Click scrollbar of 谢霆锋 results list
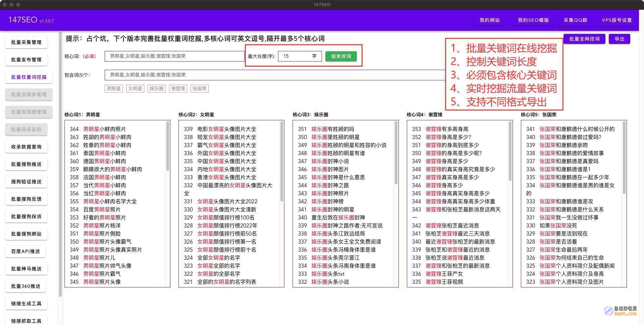This screenshot has height=325, width=644. 510,151
